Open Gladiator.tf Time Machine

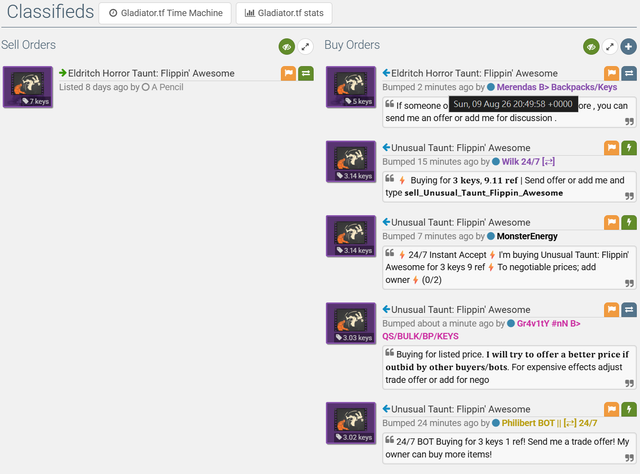(x=165, y=13)
